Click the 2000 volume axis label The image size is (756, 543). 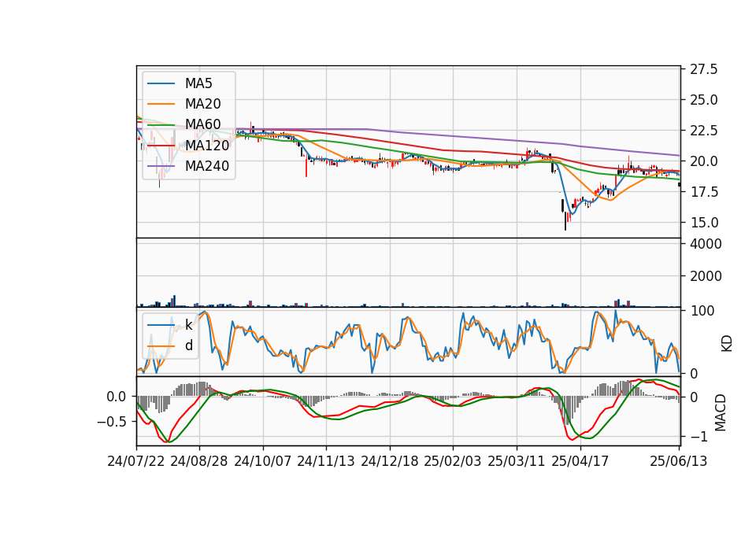point(706,276)
